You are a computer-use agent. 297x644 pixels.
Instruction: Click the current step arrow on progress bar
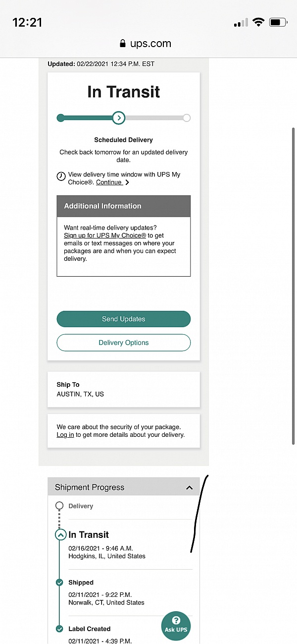pos(118,118)
